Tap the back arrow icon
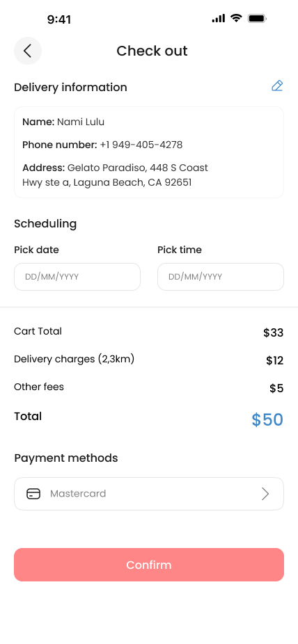This screenshot has width=298, height=644. pos(28,51)
